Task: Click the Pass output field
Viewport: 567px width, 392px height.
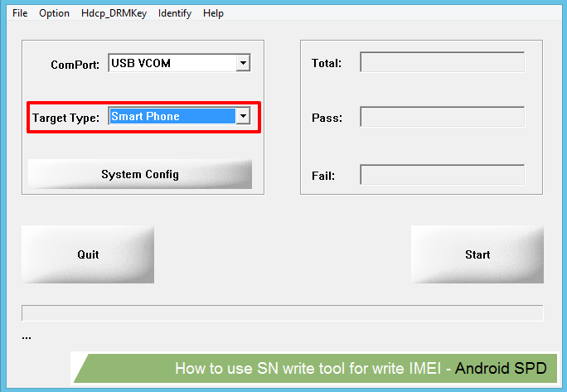Action: [x=443, y=117]
